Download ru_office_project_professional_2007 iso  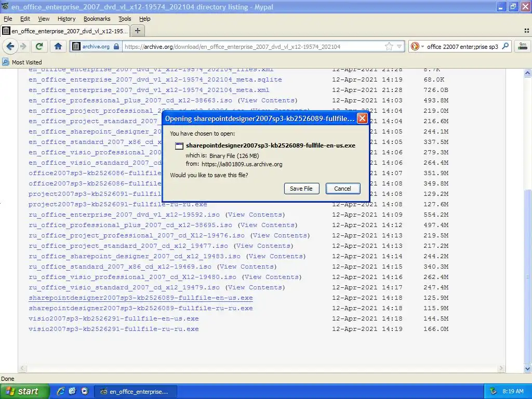pyautogui.click(x=137, y=235)
